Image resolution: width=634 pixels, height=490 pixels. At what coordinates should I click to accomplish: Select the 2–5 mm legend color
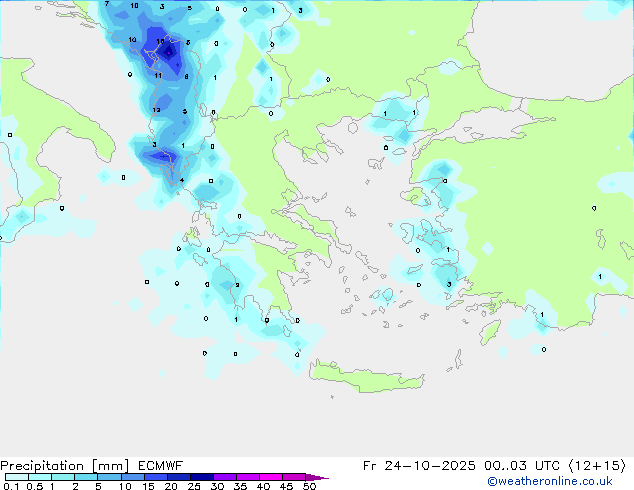click(86, 477)
